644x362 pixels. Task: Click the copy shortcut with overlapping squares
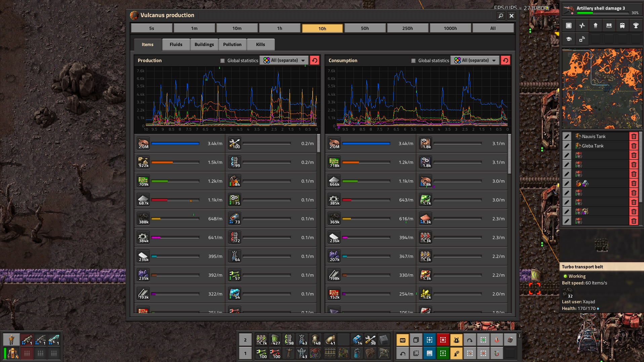[x=416, y=340]
